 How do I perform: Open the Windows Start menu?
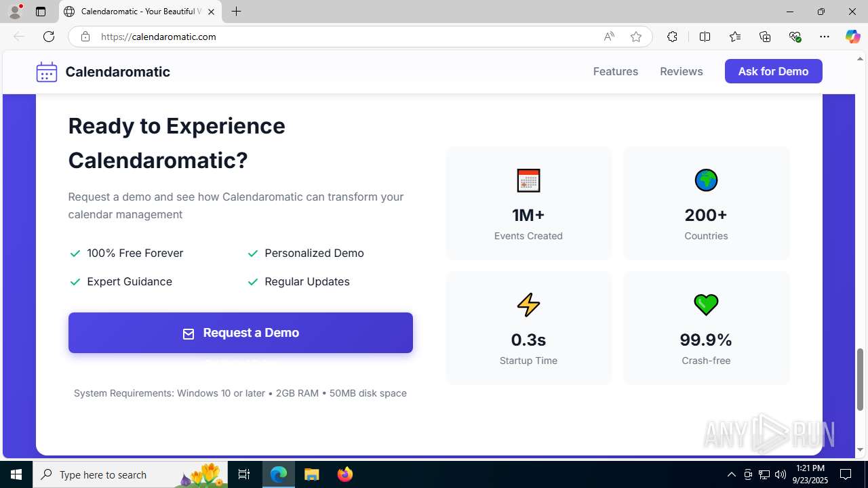[x=16, y=474]
